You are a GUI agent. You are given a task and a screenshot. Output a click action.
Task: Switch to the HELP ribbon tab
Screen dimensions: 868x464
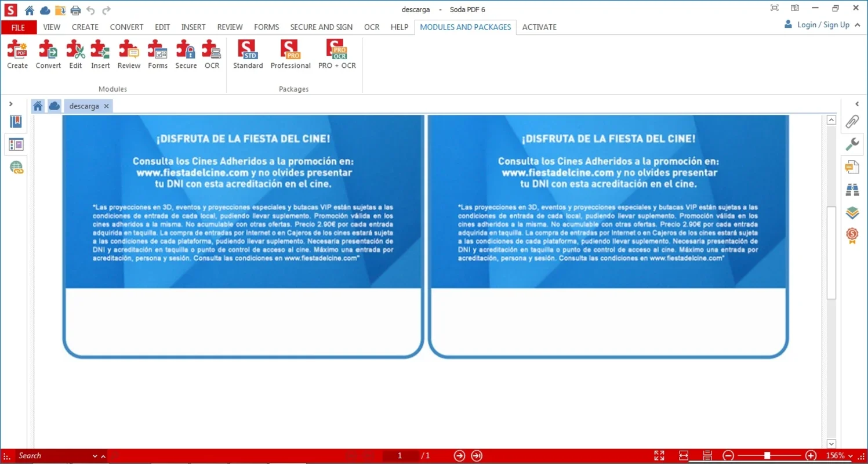(x=400, y=27)
